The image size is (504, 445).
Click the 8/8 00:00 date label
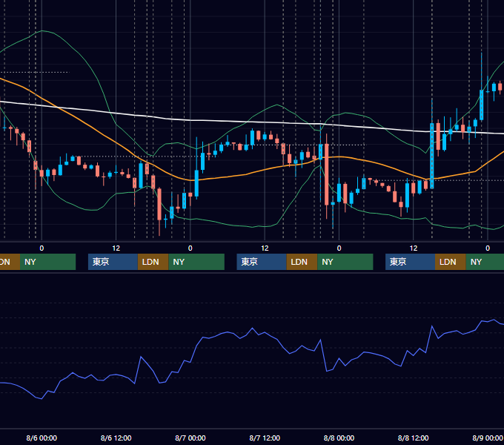point(339,438)
